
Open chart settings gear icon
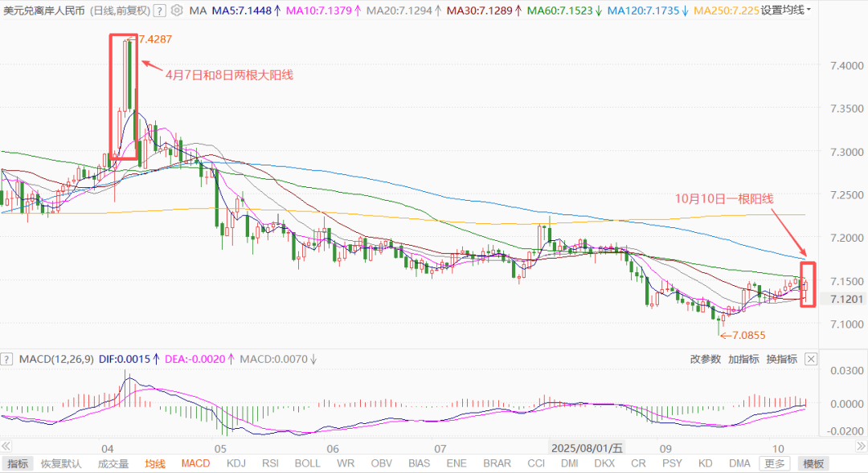point(176,10)
